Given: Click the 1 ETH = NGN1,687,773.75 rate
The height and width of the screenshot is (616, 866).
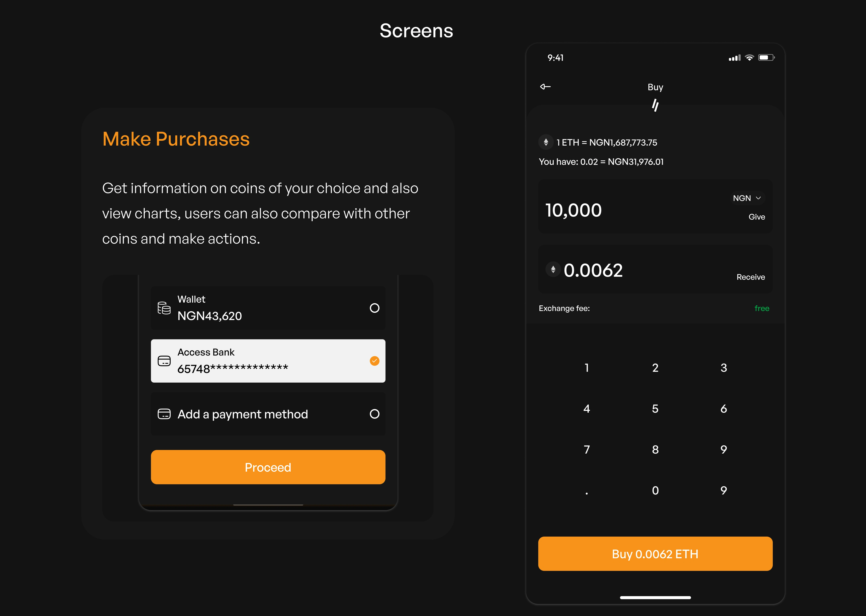Looking at the screenshot, I should [x=607, y=143].
